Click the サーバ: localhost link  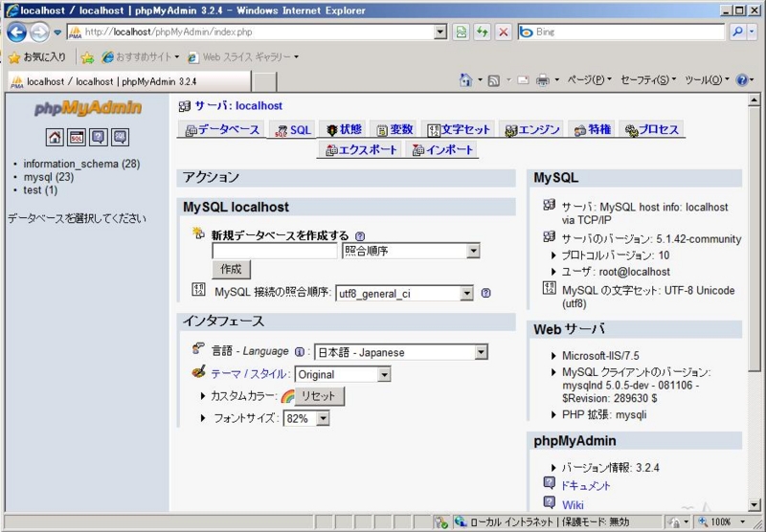[238, 106]
